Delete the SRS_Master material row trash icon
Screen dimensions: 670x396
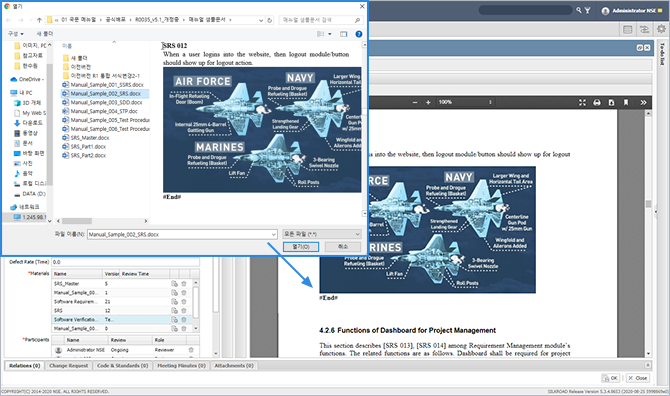184,284
